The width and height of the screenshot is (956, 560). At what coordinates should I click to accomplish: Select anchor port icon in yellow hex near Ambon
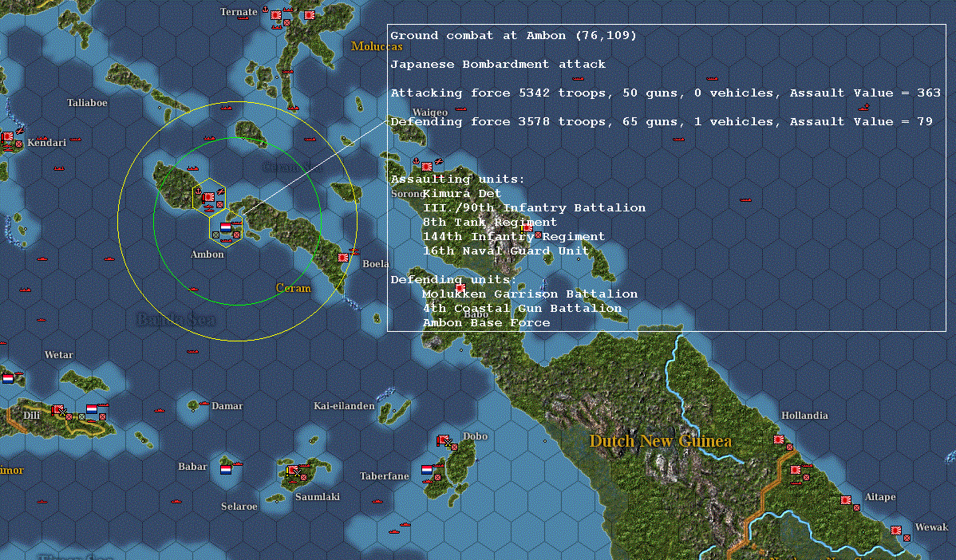[x=198, y=192]
